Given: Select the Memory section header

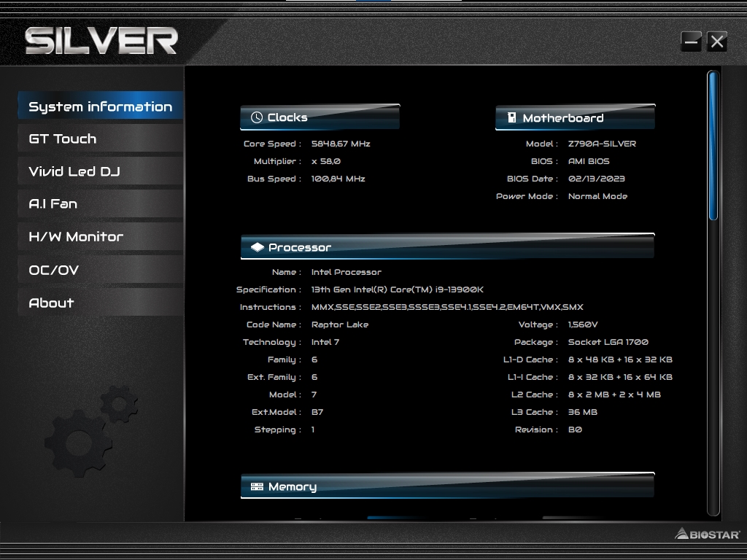Looking at the screenshot, I should (x=447, y=486).
